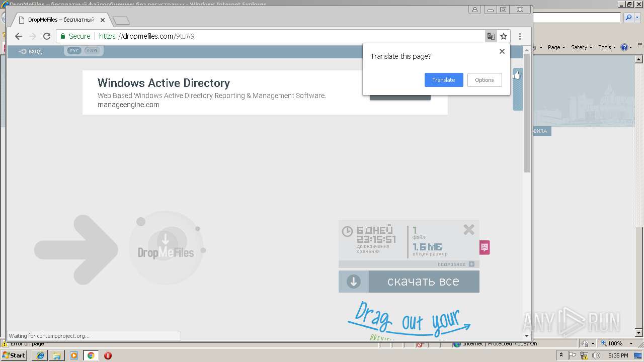Click the clock icon next to the storage countdown
Screen dimensions: 644x362
click(x=347, y=231)
